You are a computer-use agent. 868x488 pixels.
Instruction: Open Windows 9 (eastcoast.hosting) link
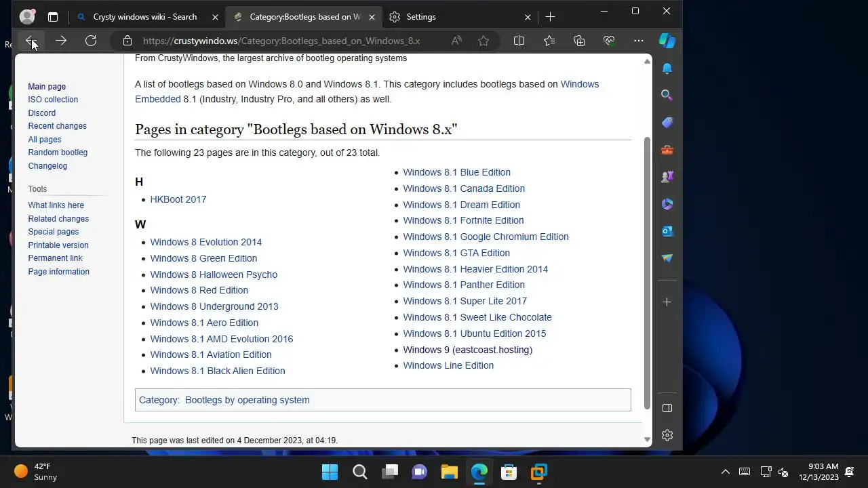[468, 350]
